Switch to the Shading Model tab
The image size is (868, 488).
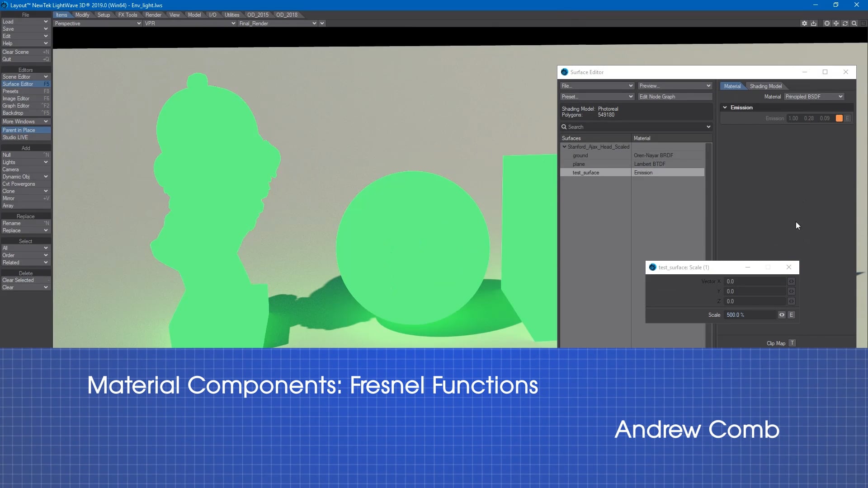[x=765, y=86]
